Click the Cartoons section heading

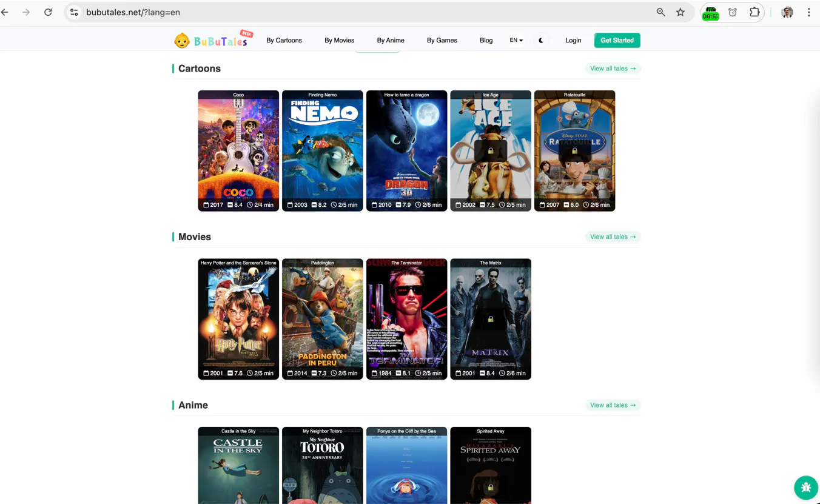coord(200,69)
